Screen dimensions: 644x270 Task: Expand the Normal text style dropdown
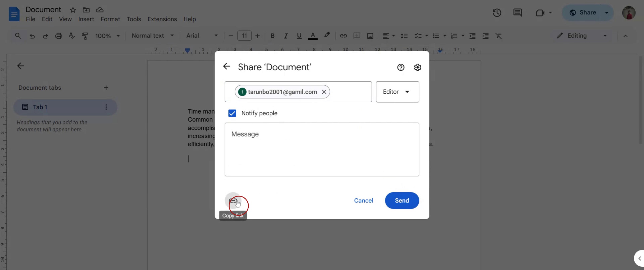[x=152, y=36]
